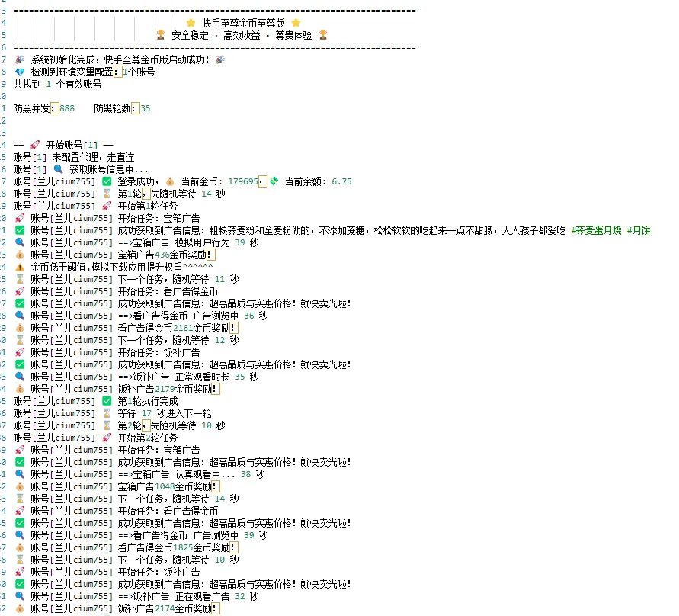Click the star icon after 快手至尊金币至尊版

click(x=296, y=23)
